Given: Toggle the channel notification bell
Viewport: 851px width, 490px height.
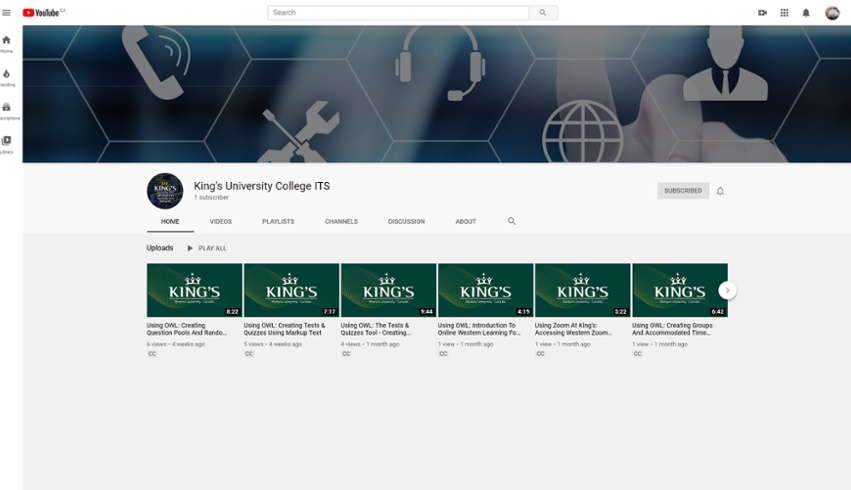Looking at the screenshot, I should pyautogui.click(x=720, y=191).
